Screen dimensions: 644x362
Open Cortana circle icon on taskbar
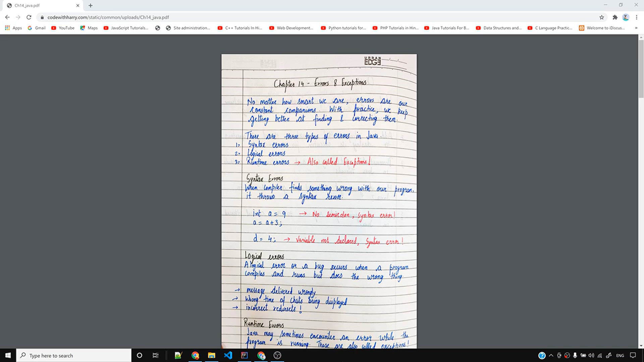coord(140,355)
